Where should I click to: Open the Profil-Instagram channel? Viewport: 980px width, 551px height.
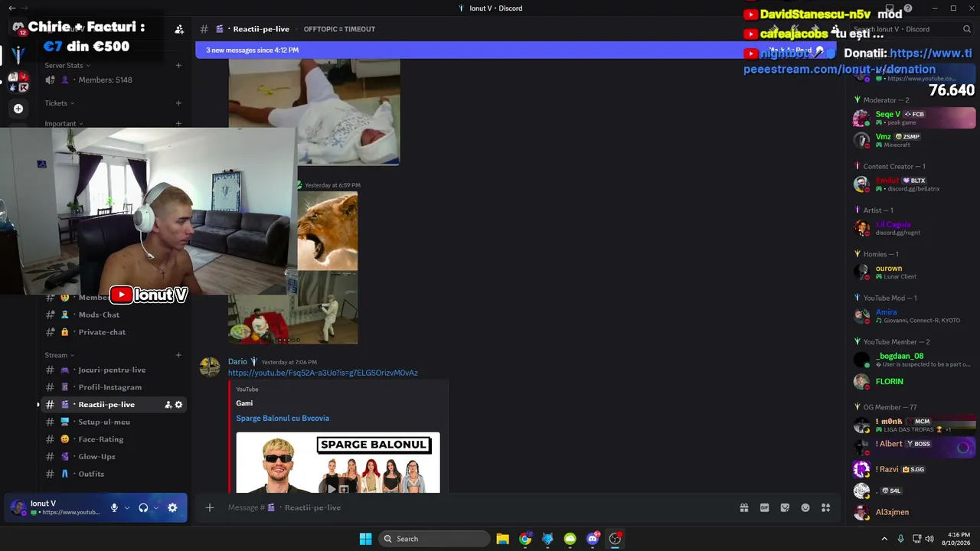tap(114, 387)
